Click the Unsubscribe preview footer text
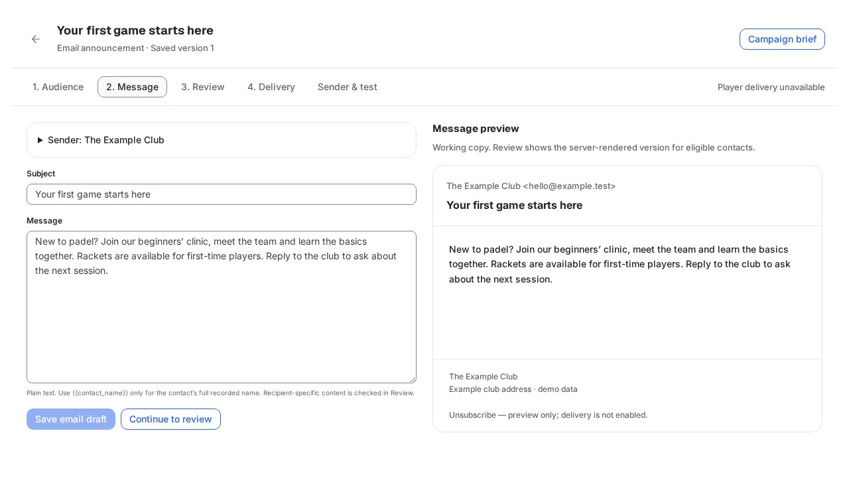This screenshot has height=504, width=849. pos(548,414)
